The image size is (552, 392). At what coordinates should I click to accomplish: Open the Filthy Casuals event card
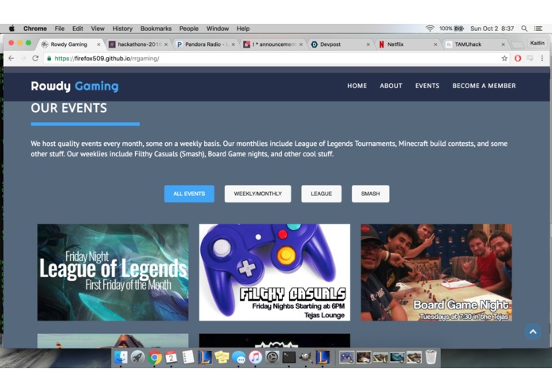point(275,272)
